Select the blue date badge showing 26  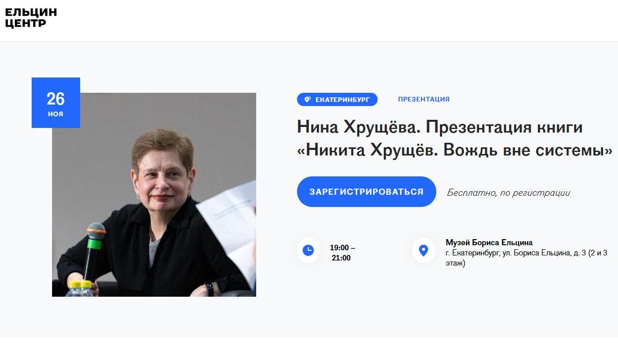[x=56, y=102]
